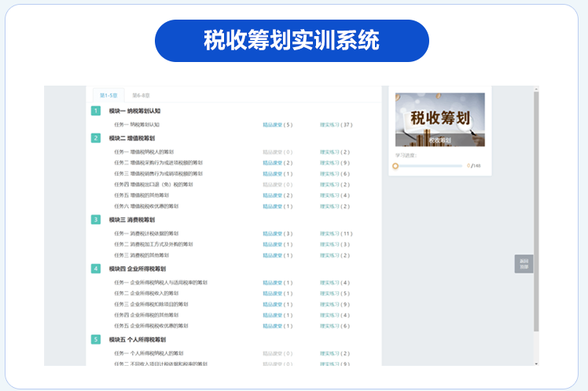Image resolution: width=588 pixels, height=391 pixels.
Task: Click the 0/148 progress count
Action: (x=474, y=166)
